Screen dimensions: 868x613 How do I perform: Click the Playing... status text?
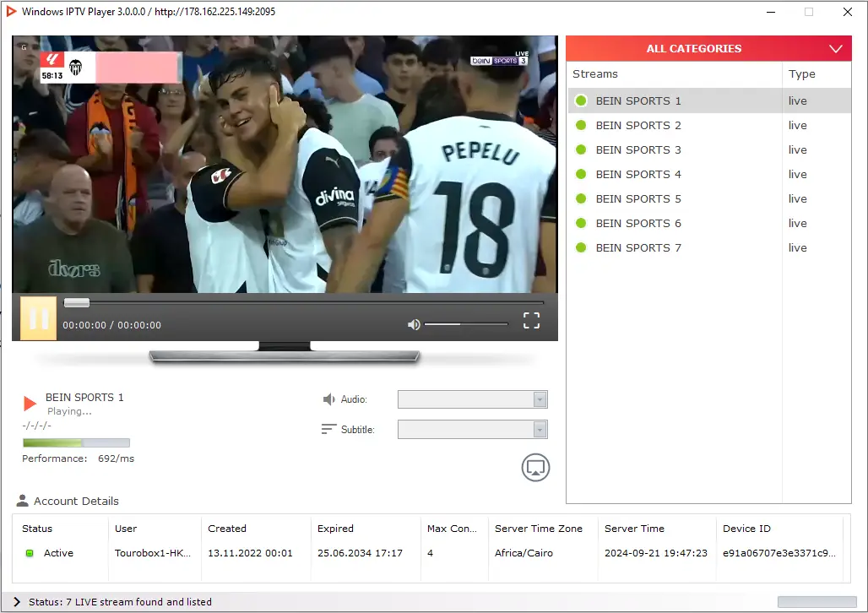pyautogui.click(x=69, y=411)
